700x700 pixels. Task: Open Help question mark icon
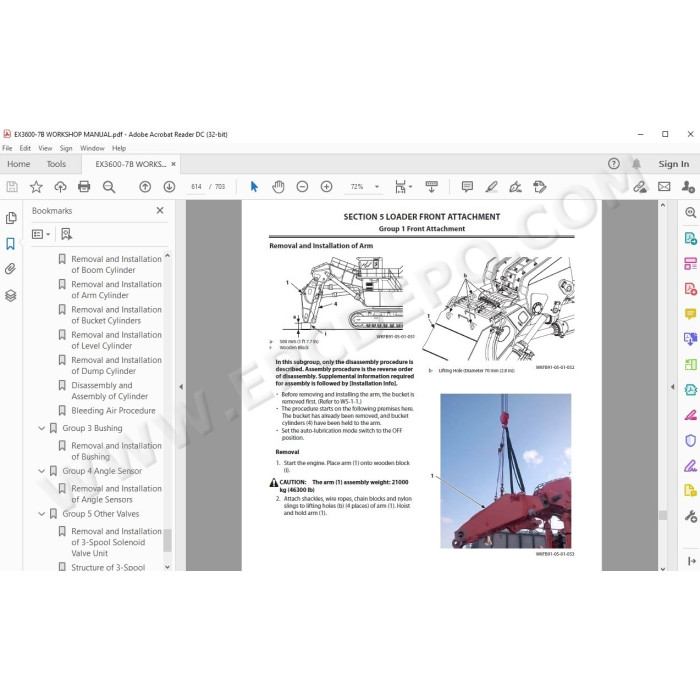coord(613,164)
